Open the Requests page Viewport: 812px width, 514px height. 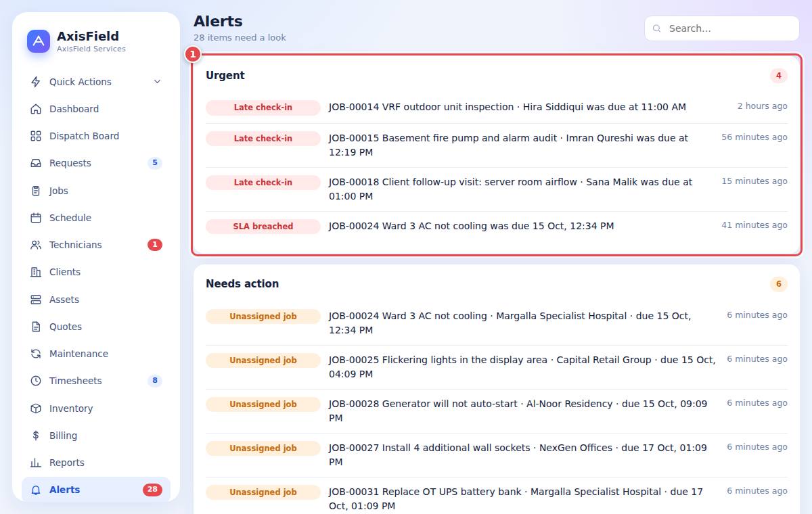click(x=96, y=163)
